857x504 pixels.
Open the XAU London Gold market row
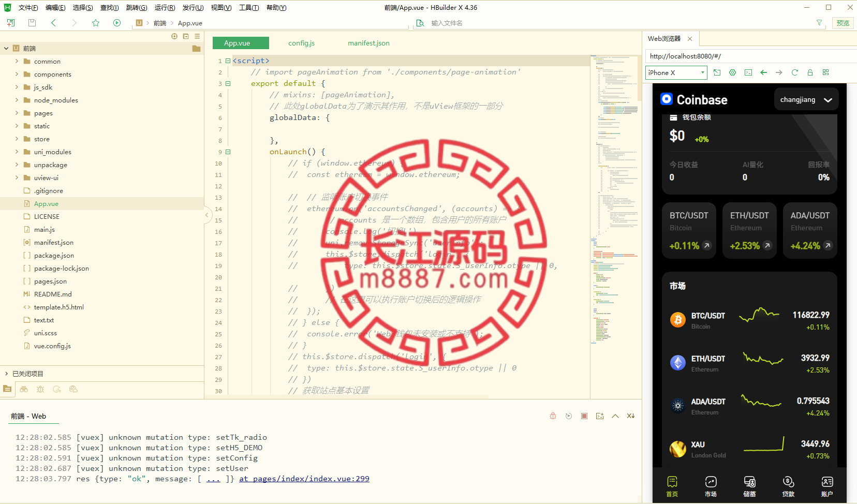point(749,449)
